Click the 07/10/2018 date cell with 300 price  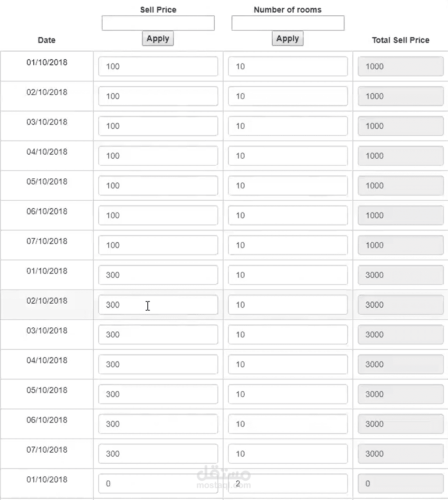[x=47, y=450]
